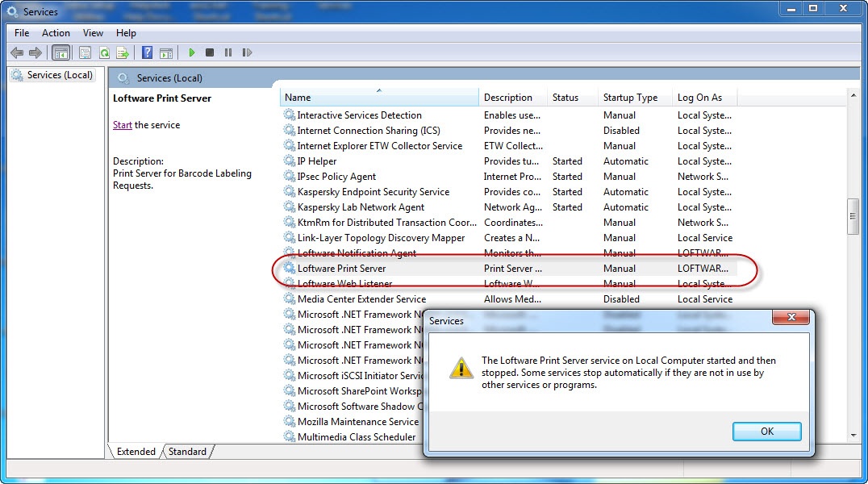This screenshot has height=484, width=868.
Task: Click the scrollbar down arrow of the services list
Action: (x=853, y=436)
